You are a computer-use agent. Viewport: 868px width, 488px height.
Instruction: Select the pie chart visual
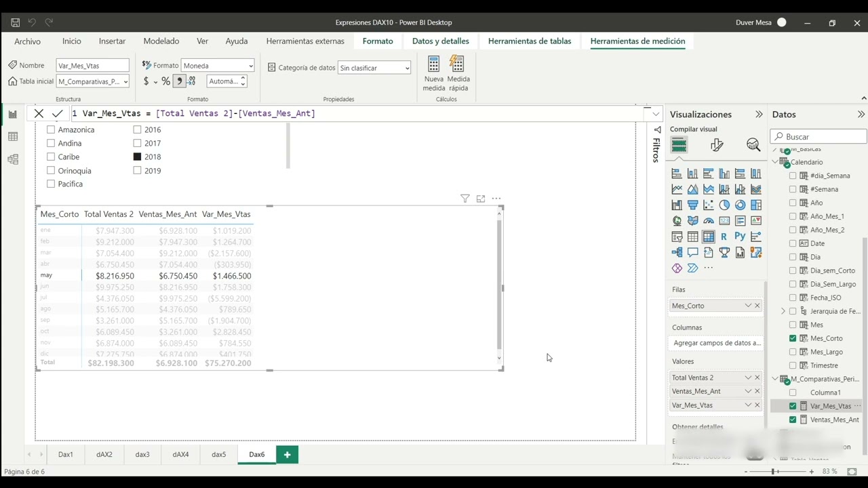coord(724,205)
